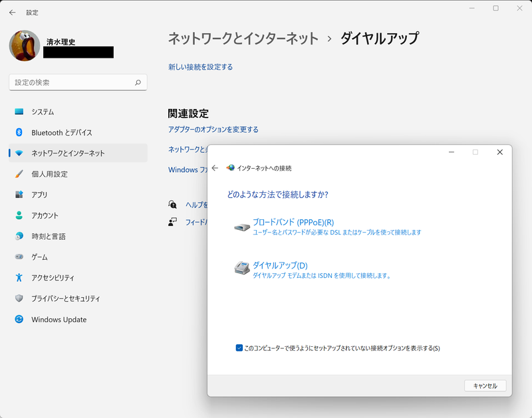Click the Time and Language globe icon
The image size is (532, 418).
[x=19, y=236]
